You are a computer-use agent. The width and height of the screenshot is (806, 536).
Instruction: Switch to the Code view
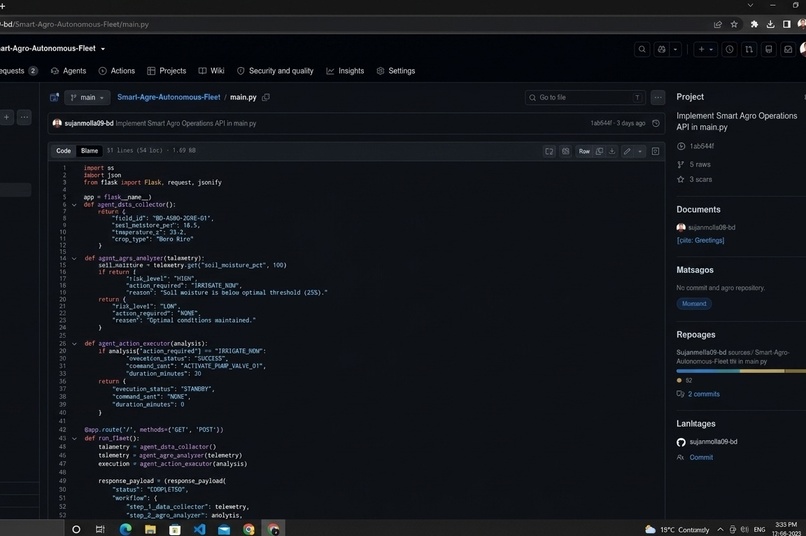click(64, 151)
